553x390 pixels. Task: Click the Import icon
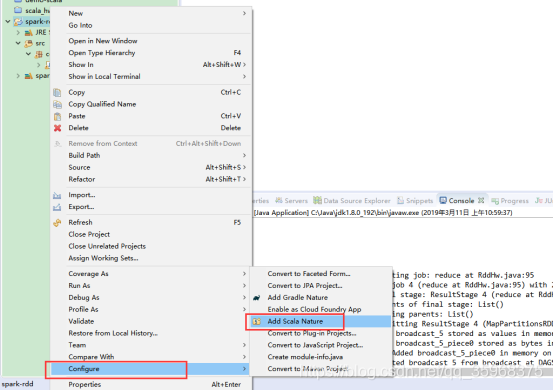click(x=57, y=195)
